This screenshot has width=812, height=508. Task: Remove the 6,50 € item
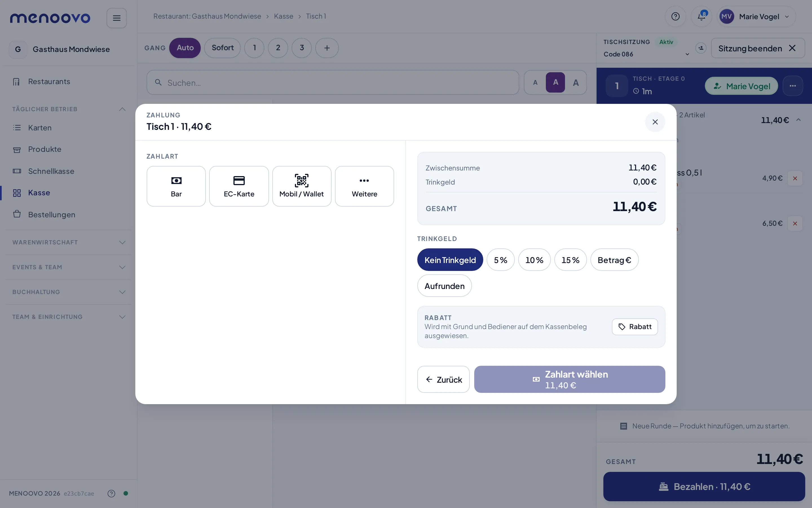(x=795, y=224)
